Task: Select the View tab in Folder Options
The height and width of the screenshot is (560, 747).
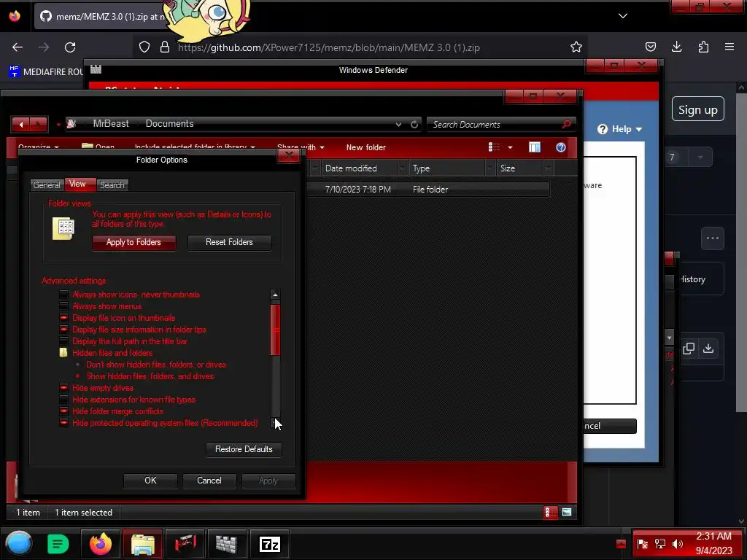Action: [80, 184]
